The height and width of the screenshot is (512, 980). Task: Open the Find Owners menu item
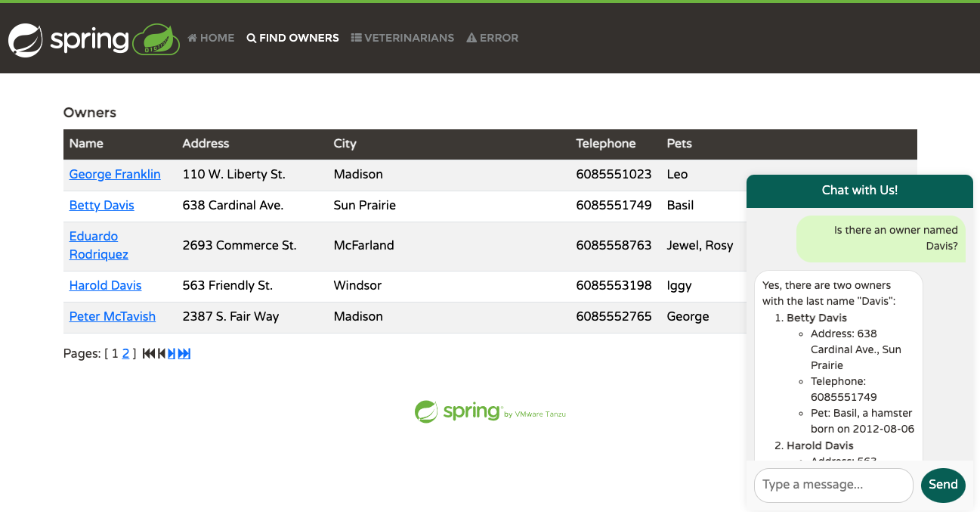tap(292, 38)
